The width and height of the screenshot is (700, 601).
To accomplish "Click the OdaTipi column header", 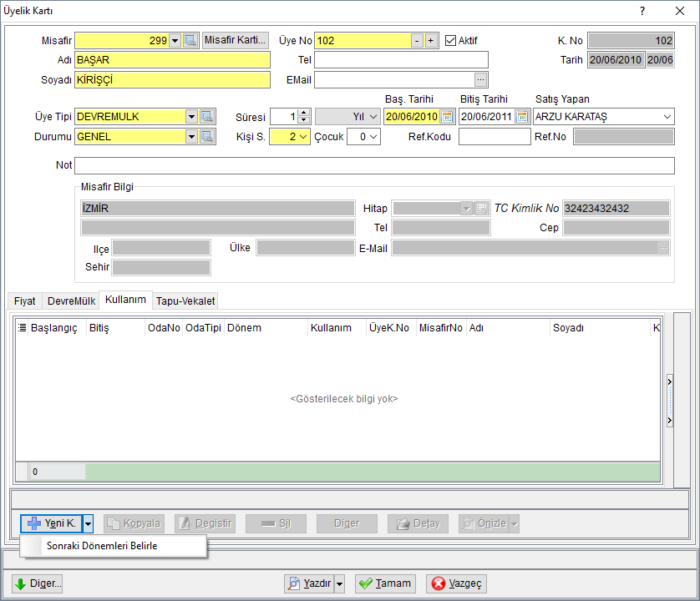I will [203, 328].
